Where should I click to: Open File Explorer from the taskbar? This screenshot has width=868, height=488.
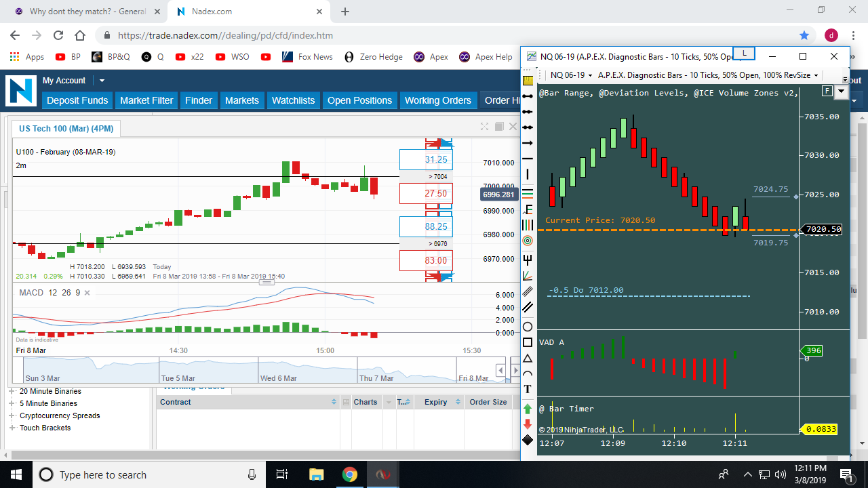317,474
